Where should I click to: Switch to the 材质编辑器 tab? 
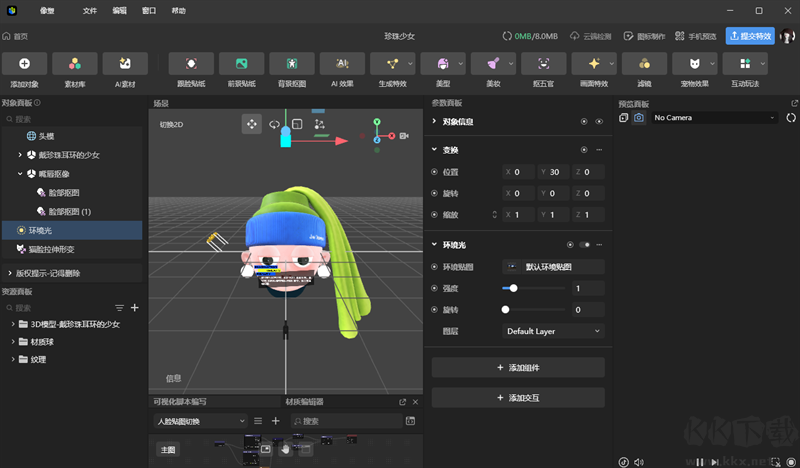click(x=304, y=402)
